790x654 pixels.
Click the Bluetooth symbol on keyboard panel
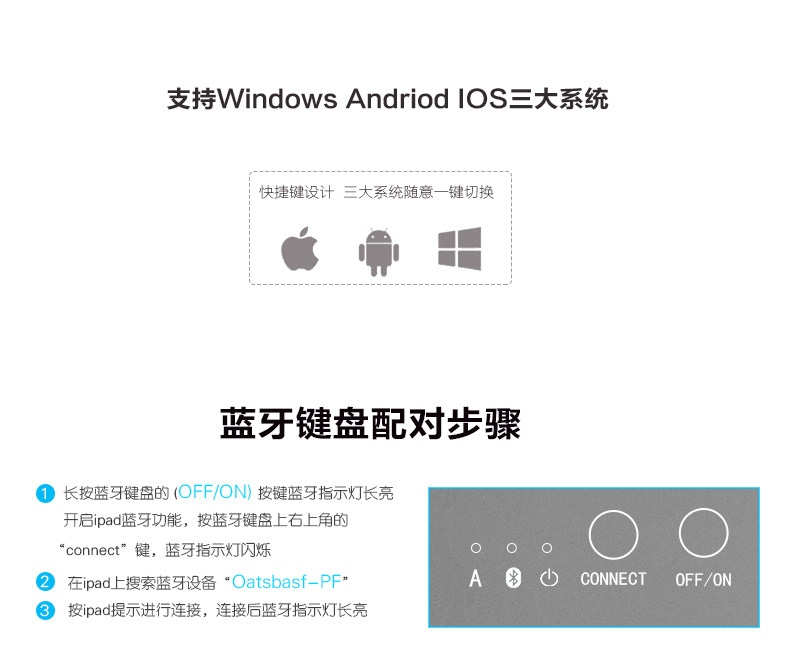click(513, 578)
